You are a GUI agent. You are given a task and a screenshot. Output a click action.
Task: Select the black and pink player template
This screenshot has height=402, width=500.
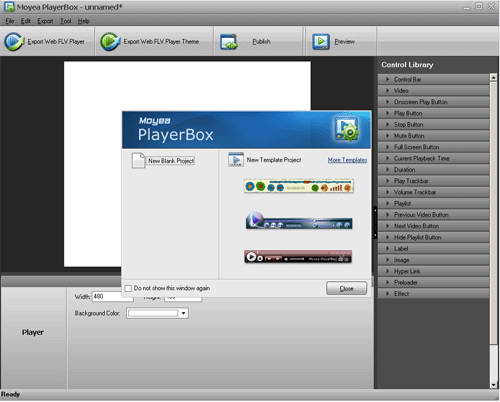[298, 257]
